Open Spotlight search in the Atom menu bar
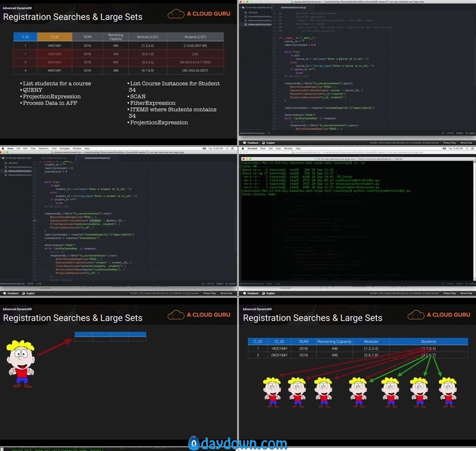Viewport: 476px width, 451px height. [x=227, y=148]
